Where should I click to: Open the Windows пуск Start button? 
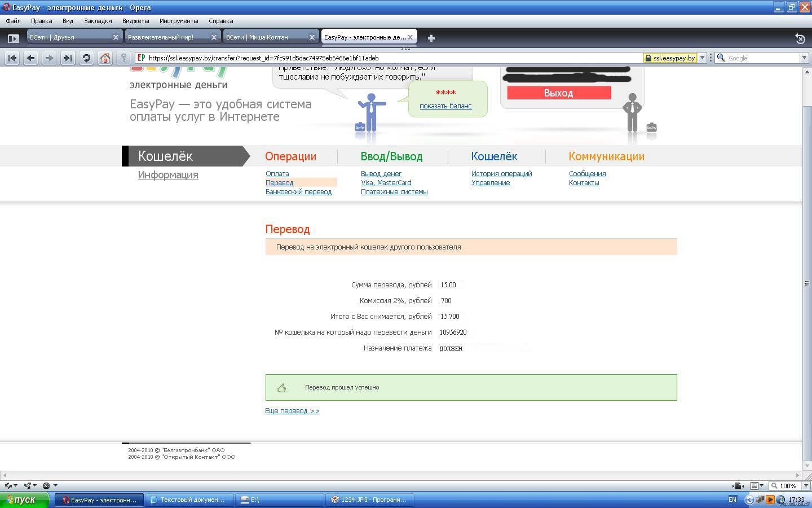pyautogui.click(x=24, y=500)
